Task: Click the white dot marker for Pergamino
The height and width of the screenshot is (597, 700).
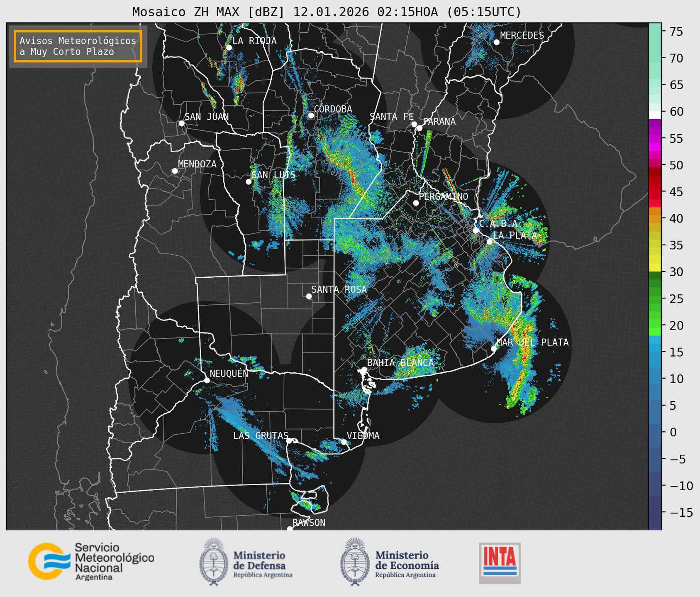Action: (x=416, y=203)
